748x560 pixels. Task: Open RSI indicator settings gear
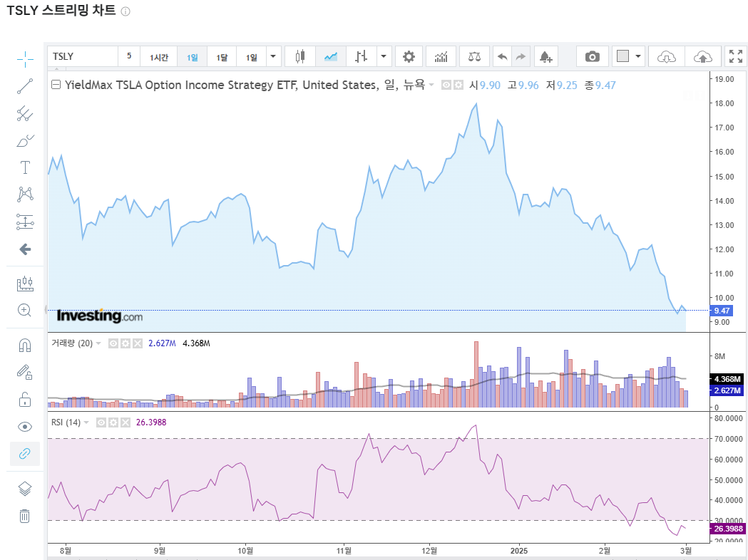[113, 422]
